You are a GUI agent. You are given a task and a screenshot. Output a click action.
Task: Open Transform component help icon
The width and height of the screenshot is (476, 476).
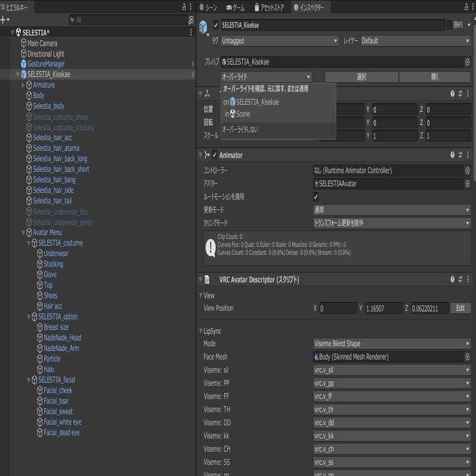point(452,93)
